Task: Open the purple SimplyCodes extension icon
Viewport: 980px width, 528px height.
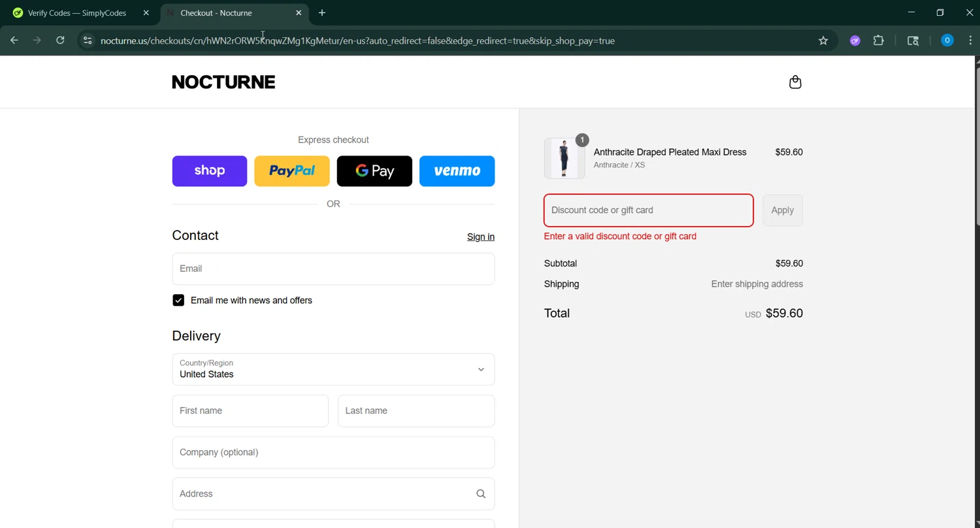Action: tap(855, 41)
